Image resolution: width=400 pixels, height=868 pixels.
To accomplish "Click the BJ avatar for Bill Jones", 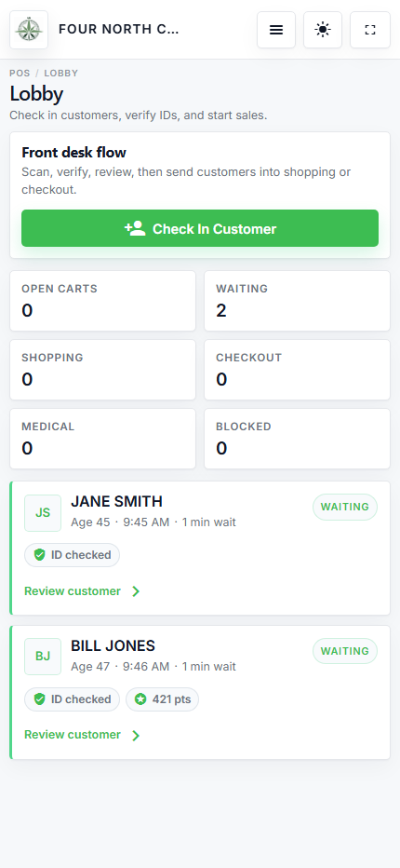I will tap(43, 657).
